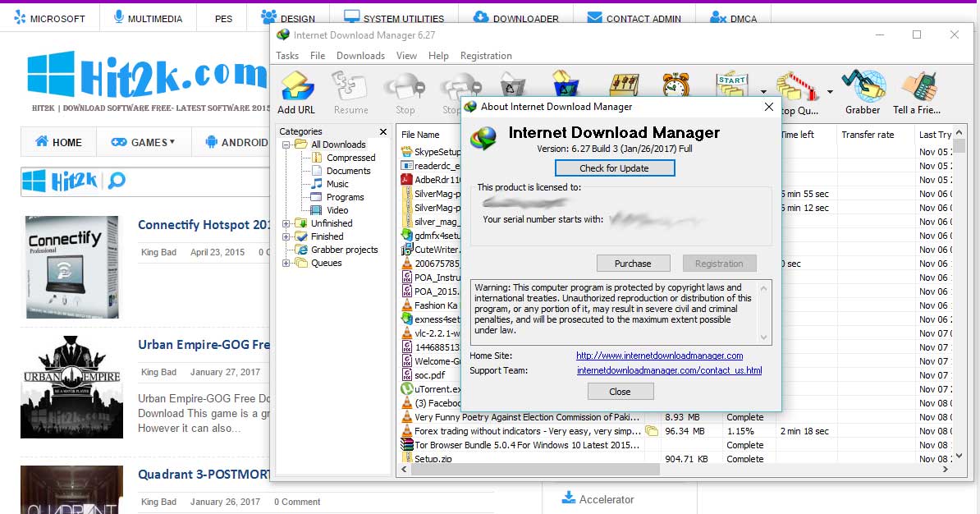Viewport: 980px width, 514px height.
Task: Collapse the All Downloads tree node
Action: click(286, 145)
